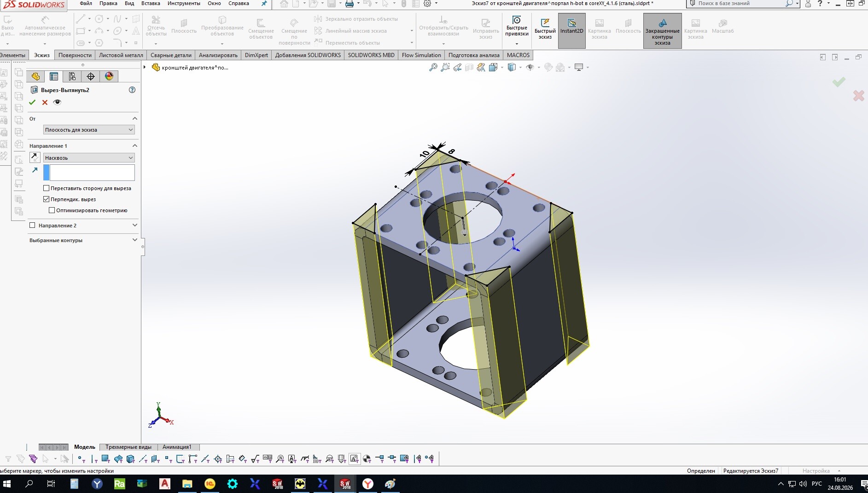Open the От start condition dropdown
The height and width of the screenshot is (493, 868).
(x=89, y=130)
